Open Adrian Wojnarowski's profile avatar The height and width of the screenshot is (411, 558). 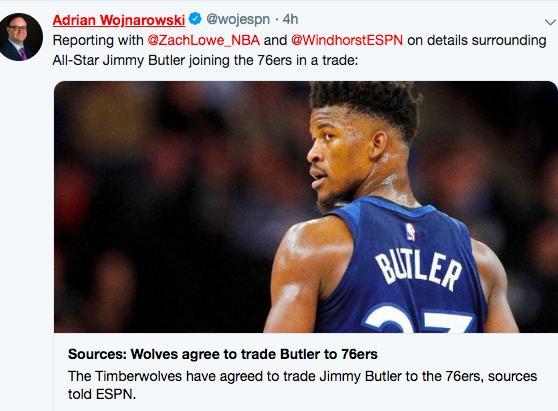click(x=21, y=37)
